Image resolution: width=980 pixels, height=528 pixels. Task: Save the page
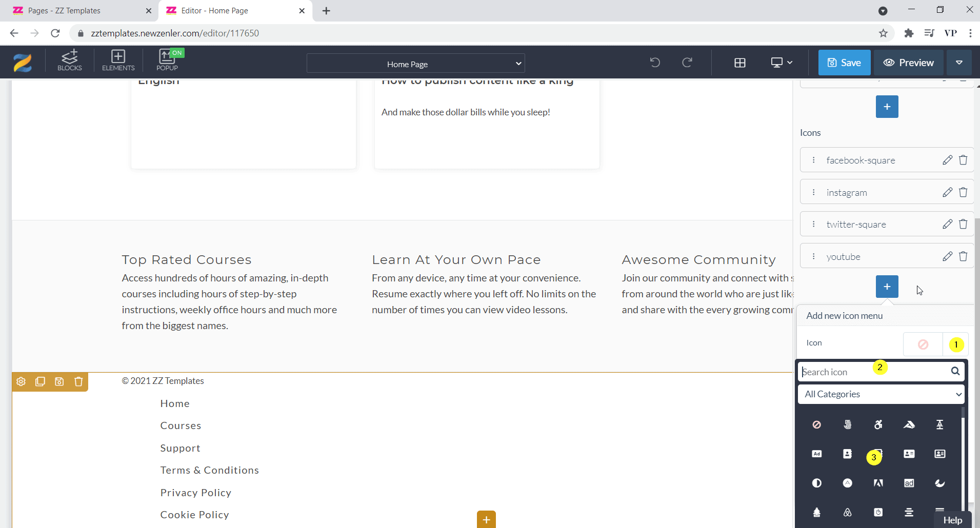coord(844,63)
